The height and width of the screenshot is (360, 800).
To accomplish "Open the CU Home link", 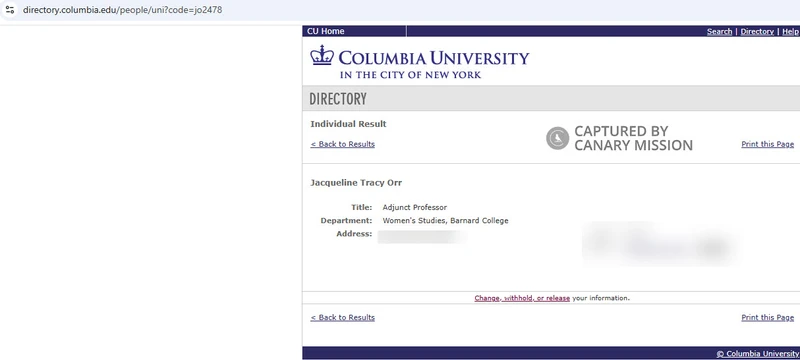I will (x=326, y=31).
